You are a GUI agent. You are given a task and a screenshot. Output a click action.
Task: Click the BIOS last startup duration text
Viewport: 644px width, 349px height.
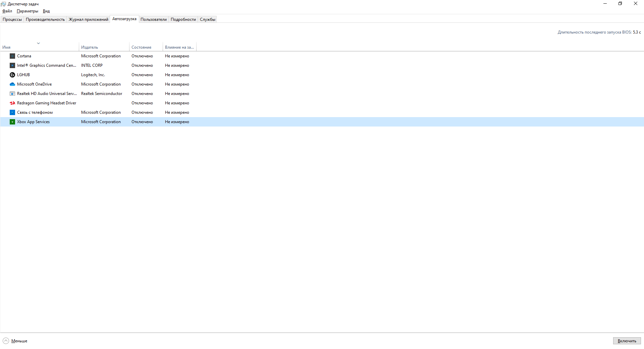coord(599,32)
